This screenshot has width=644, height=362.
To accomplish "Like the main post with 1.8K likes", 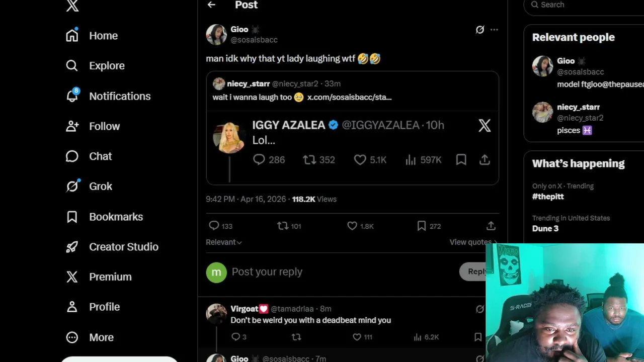I will [352, 226].
